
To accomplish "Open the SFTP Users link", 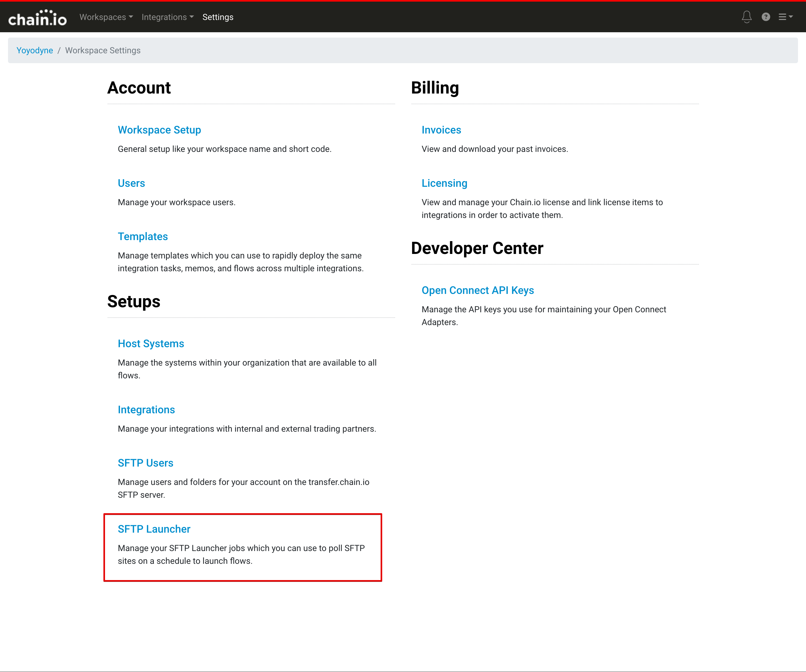I will pos(146,463).
